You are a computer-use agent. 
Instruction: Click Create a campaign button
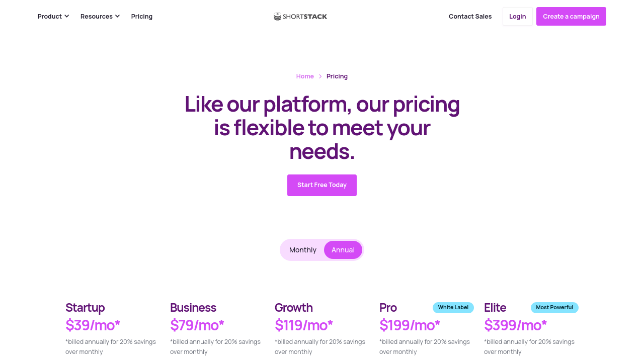click(x=571, y=17)
